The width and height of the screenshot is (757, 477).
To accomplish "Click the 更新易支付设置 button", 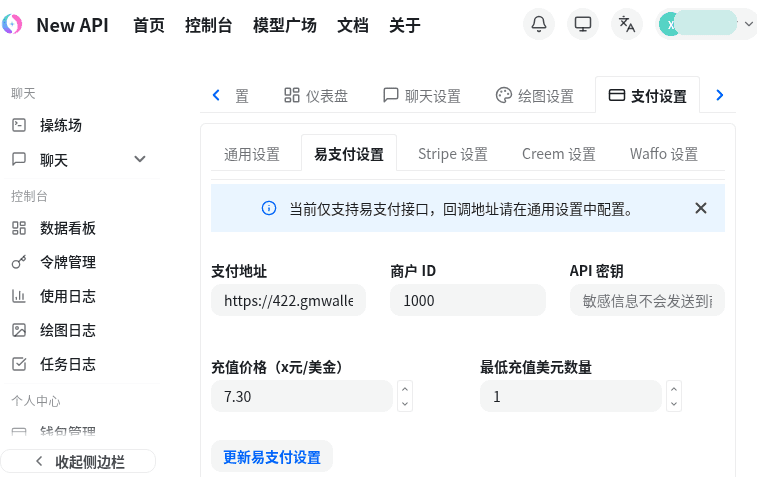I will pos(272,457).
